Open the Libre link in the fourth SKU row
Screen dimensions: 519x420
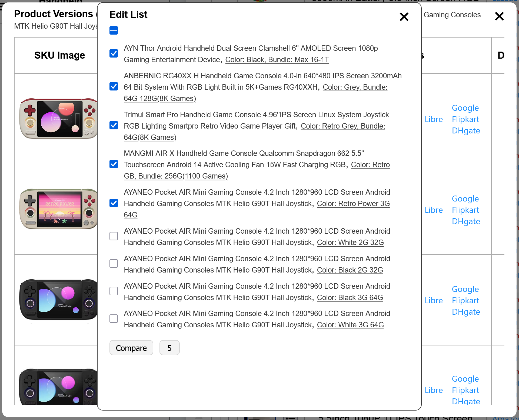[x=434, y=390]
